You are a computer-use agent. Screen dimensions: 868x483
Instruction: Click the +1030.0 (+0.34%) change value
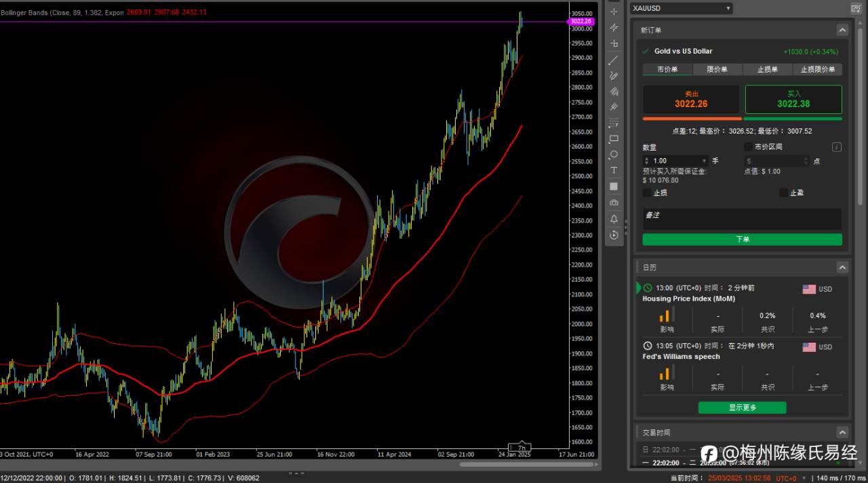(810, 52)
